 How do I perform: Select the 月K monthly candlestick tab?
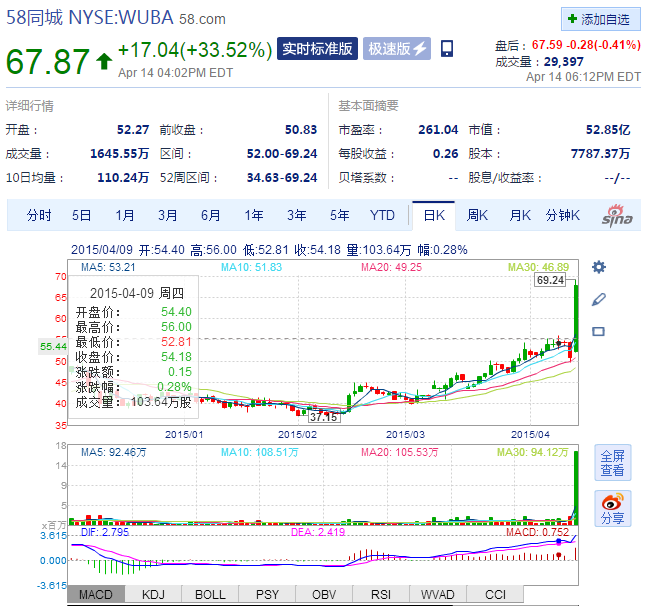pos(520,215)
